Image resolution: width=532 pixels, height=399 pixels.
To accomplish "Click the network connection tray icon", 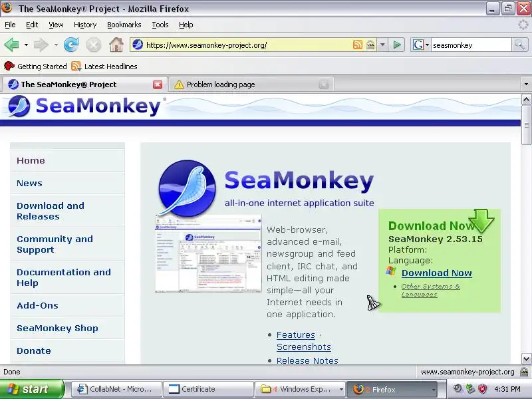I will click(470, 389).
